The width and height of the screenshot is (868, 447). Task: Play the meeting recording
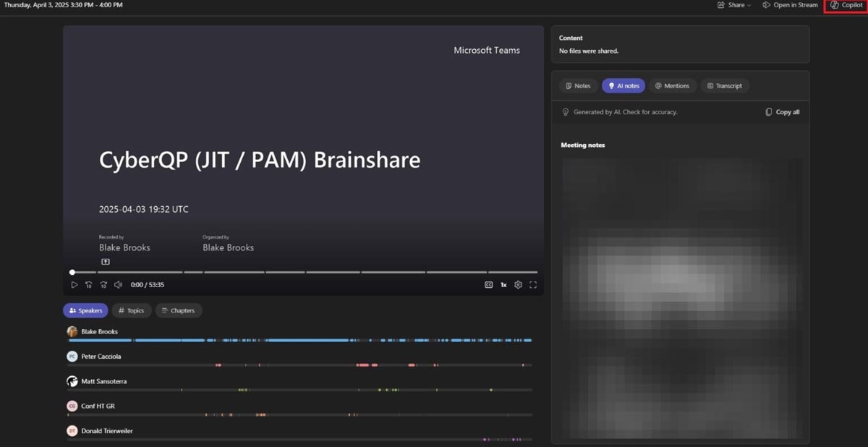coord(74,285)
